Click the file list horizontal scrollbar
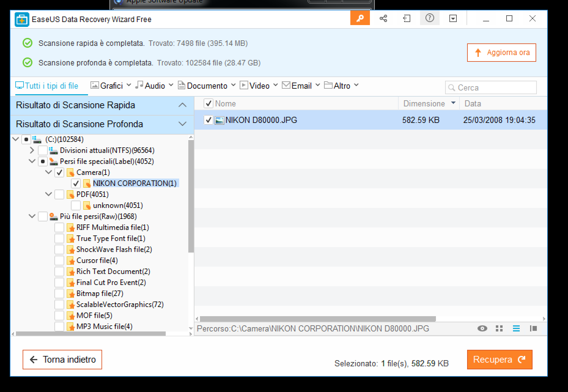This screenshot has width=568, height=392. click(318, 319)
